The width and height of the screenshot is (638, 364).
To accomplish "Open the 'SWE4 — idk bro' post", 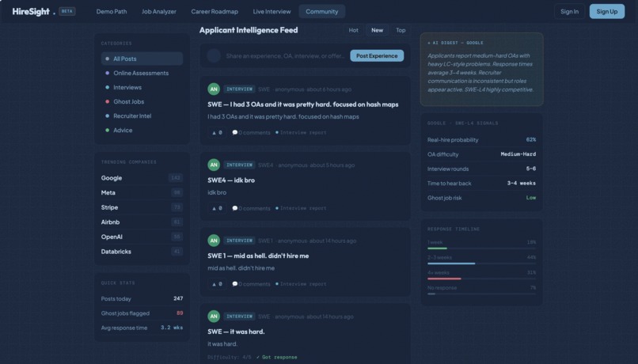I will point(231,180).
